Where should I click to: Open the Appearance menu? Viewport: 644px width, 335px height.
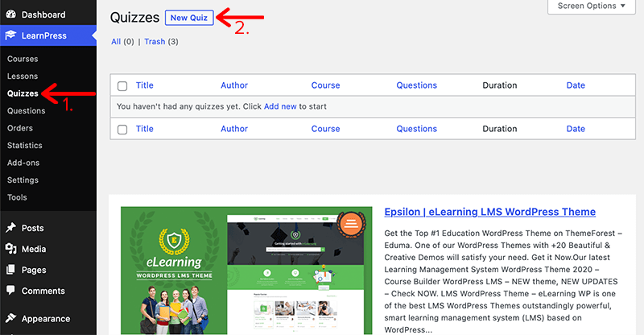pyautogui.click(x=48, y=319)
